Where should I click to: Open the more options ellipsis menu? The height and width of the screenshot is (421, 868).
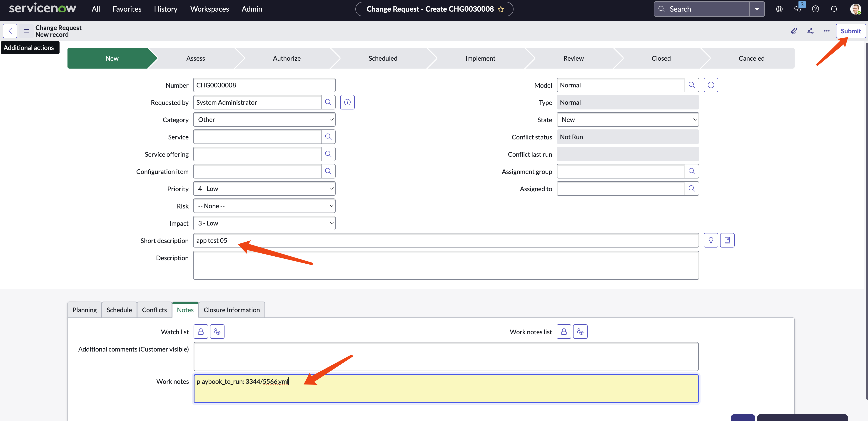(x=827, y=31)
